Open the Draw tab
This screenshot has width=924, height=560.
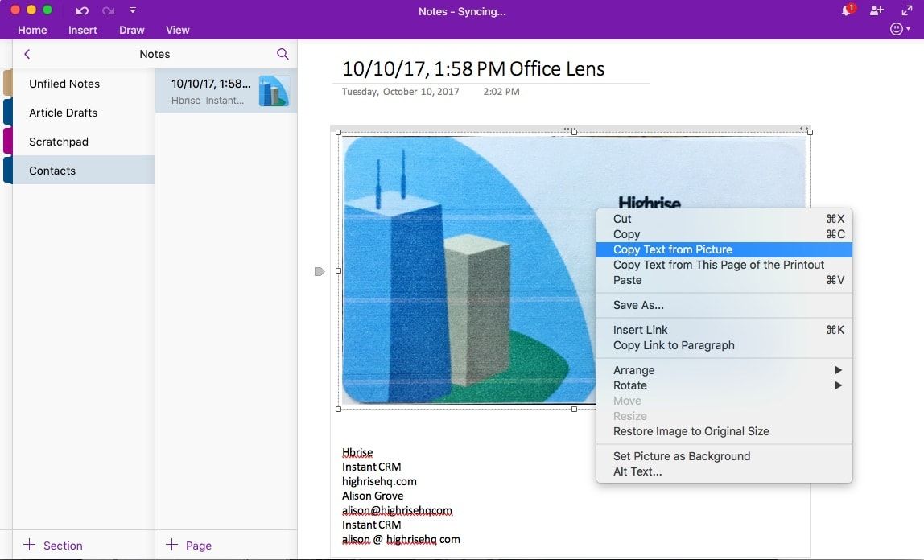(x=132, y=30)
